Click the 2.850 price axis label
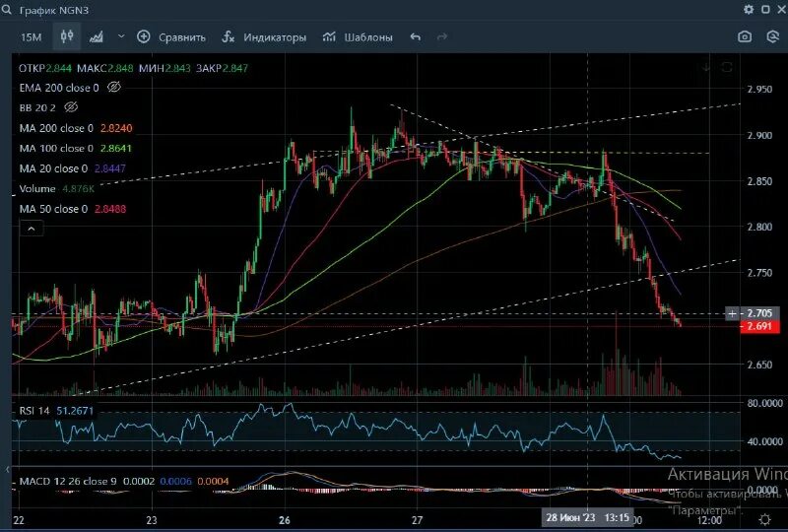 [759, 181]
